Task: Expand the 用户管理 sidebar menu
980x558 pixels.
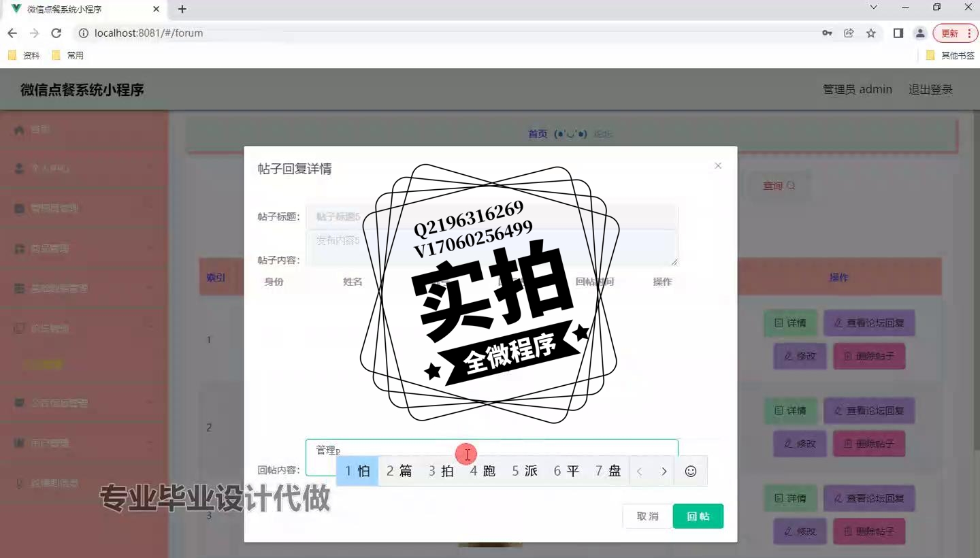Action: point(84,443)
